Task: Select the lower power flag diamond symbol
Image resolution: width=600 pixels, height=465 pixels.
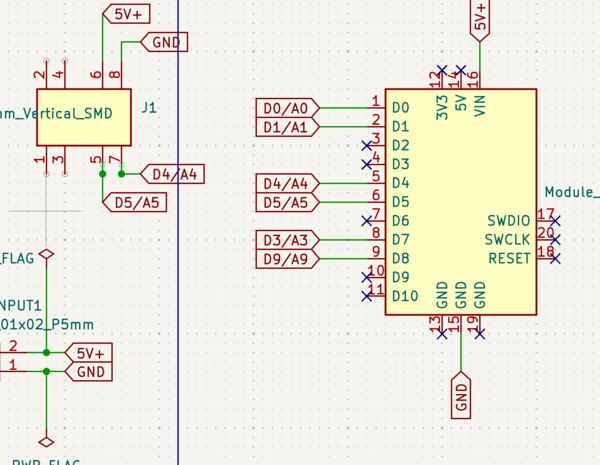Action: (47, 442)
